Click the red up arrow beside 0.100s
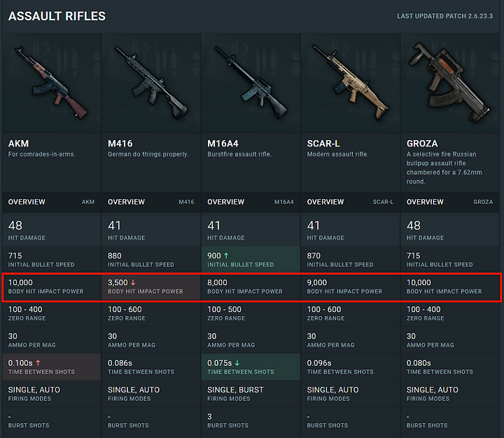504x438 pixels. [38, 363]
